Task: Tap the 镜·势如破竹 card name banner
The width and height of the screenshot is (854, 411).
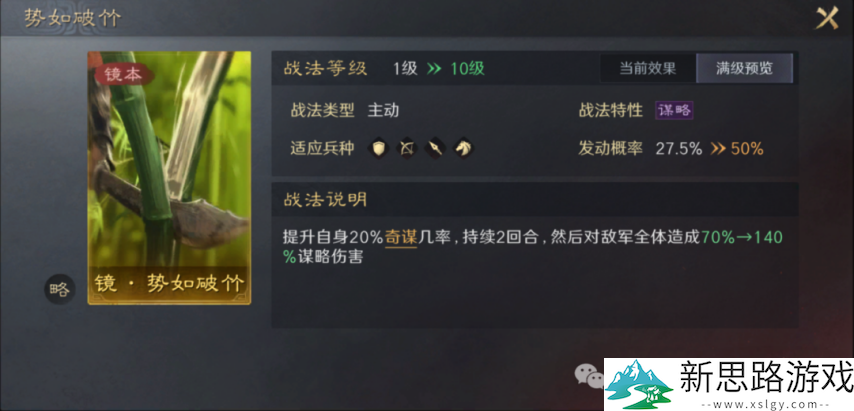Action: tap(169, 284)
